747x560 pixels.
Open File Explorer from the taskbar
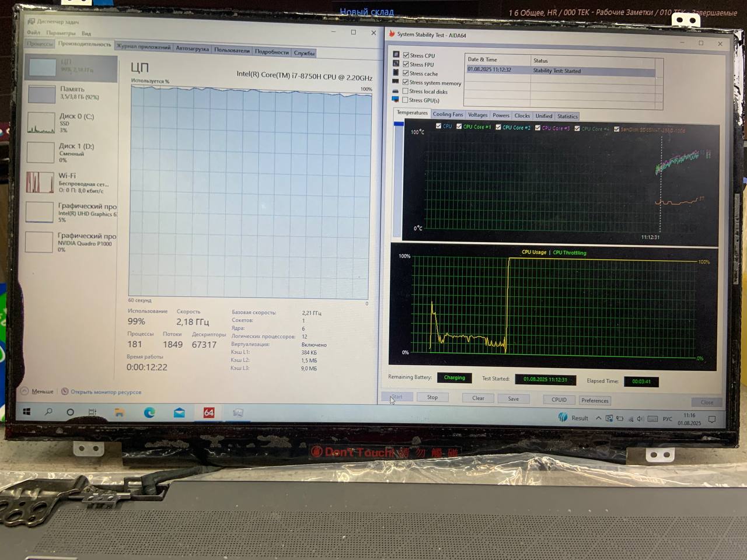coord(119,412)
